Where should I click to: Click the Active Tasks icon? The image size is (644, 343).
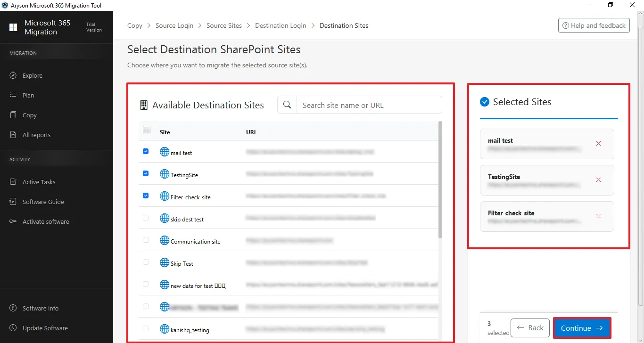click(13, 182)
